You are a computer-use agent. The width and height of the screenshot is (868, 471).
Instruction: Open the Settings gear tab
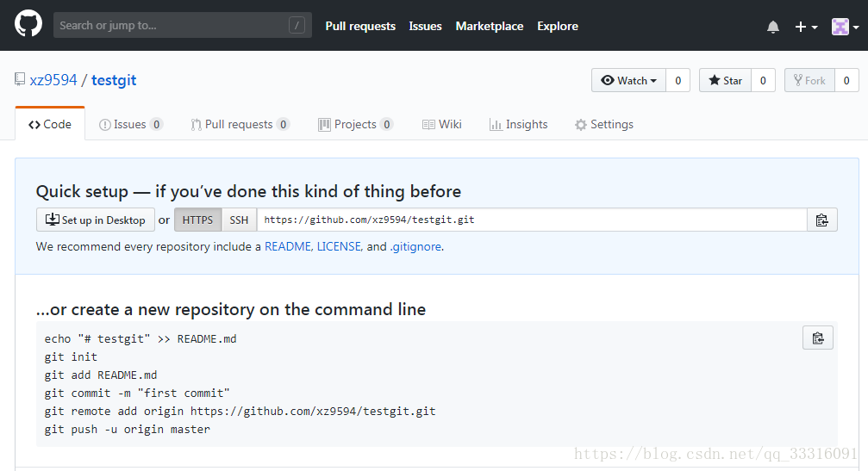click(x=603, y=124)
